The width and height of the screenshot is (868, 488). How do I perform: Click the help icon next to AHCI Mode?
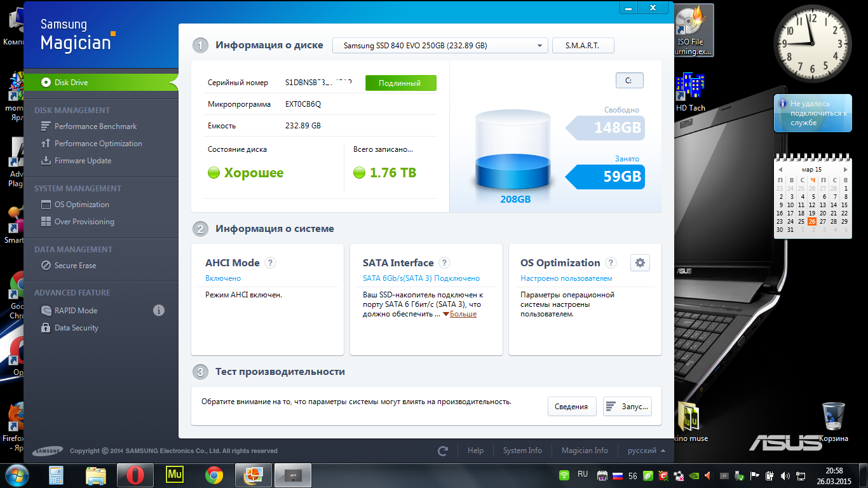(x=270, y=263)
